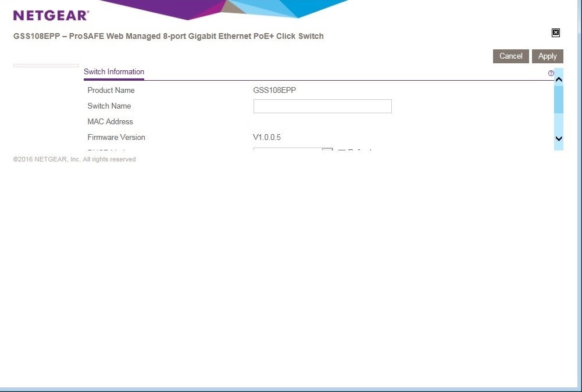Click the firmware value V1.0.0.5
582x392 pixels.
pyautogui.click(x=267, y=137)
